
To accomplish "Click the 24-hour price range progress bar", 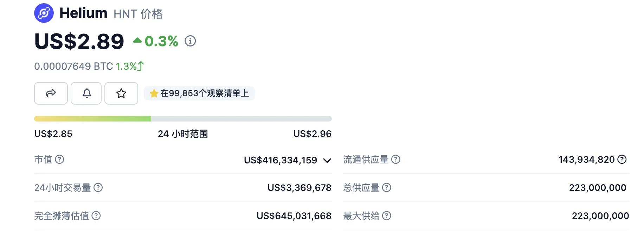I will pos(182,118).
